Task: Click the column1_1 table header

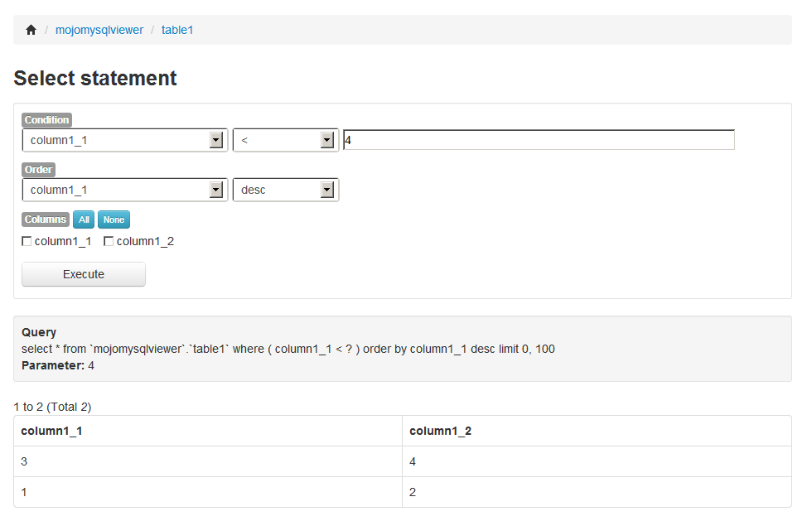Action: pyautogui.click(x=51, y=431)
